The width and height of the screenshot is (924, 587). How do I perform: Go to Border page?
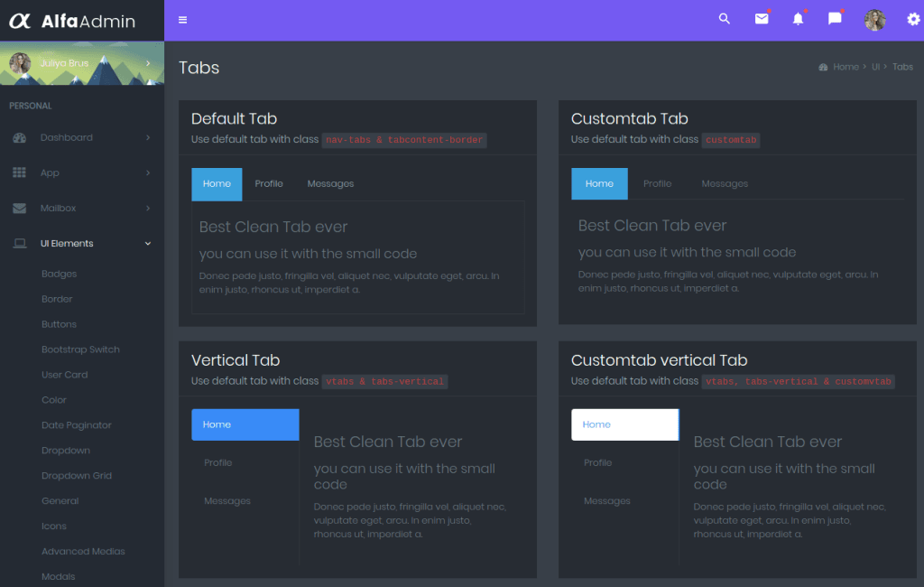tap(57, 299)
